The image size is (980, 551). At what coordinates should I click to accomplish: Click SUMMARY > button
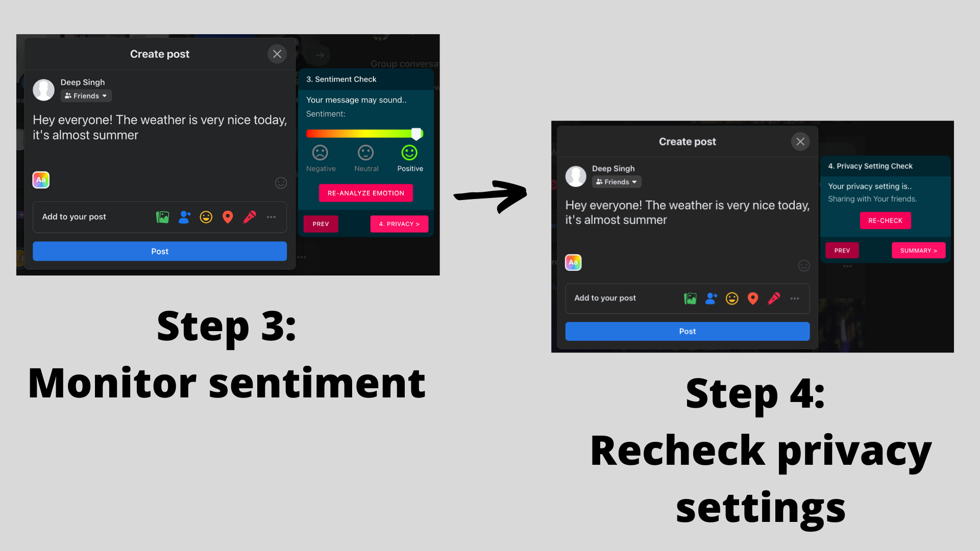click(x=919, y=249)
